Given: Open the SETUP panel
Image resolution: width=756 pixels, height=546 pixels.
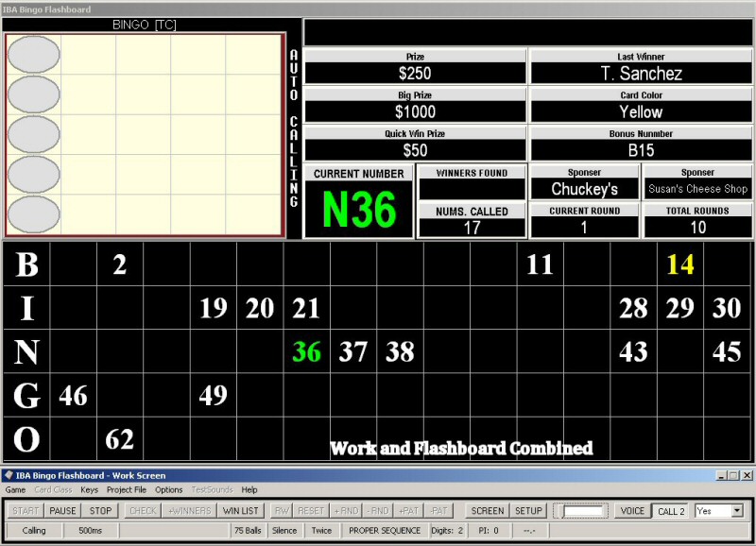Looking at the screenshot, I should pos(528,510).
